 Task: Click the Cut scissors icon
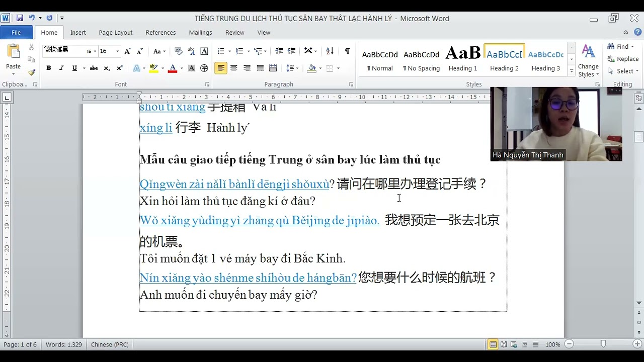click(31, 47)
